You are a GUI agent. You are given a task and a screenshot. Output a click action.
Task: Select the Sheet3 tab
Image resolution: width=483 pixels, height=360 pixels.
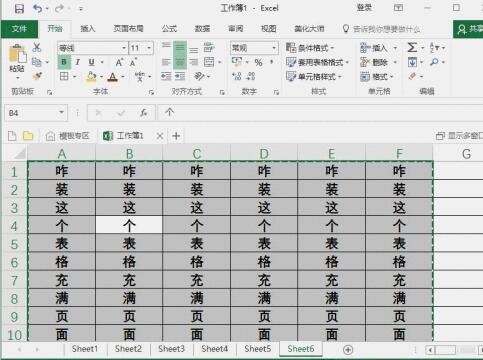click(171, 349)
